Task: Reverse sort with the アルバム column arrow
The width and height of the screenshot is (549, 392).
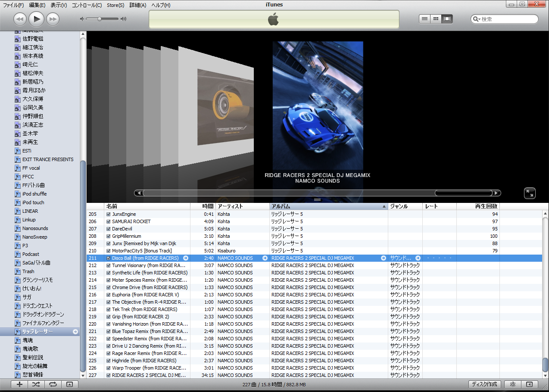Action: click(x=384, y=206)
